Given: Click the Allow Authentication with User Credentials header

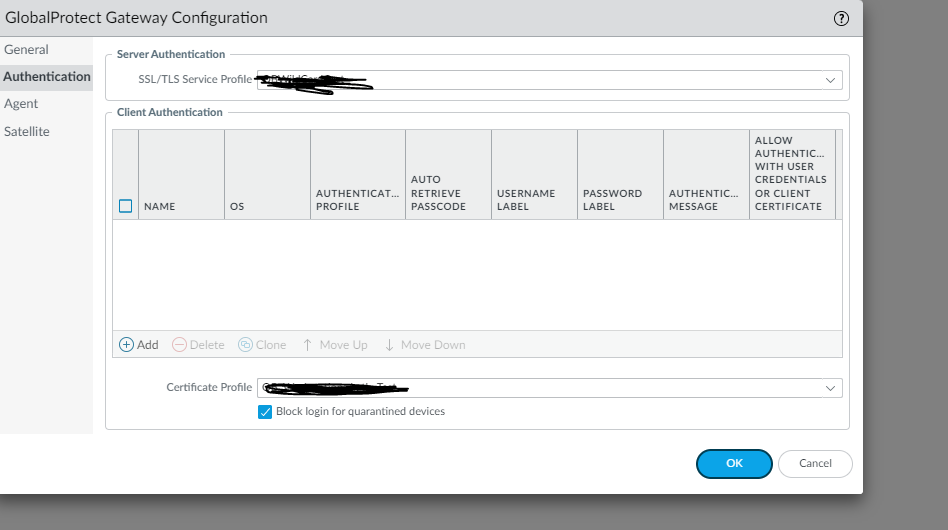Looking at the screenshot, I should tap(792, 175).
